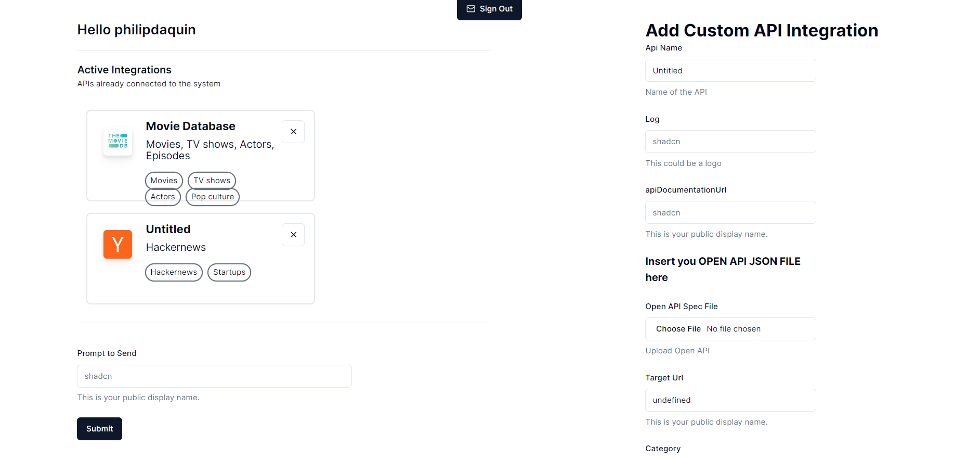Click the Target Url input field
980x459 pixels.
(730, 400)
